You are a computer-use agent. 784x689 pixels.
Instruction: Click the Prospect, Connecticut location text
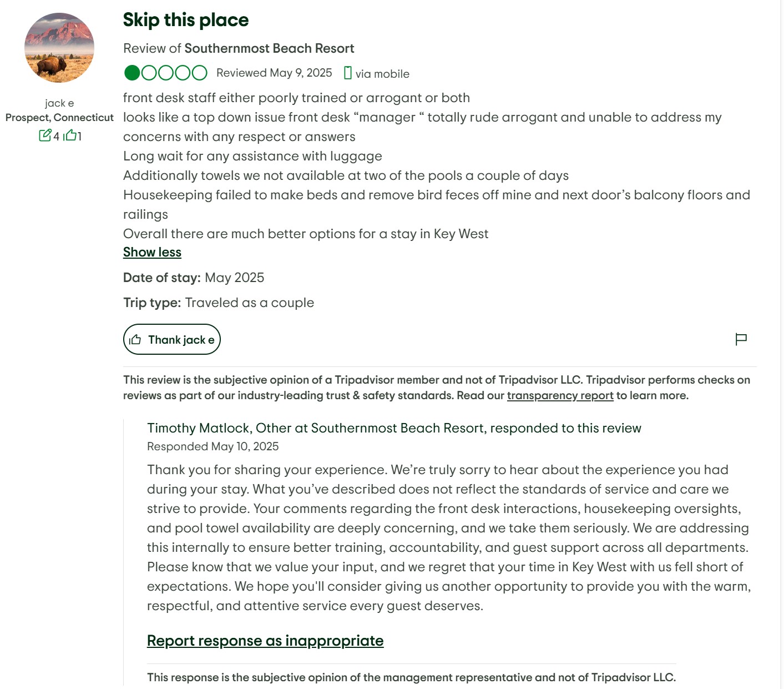pos(59,118)
